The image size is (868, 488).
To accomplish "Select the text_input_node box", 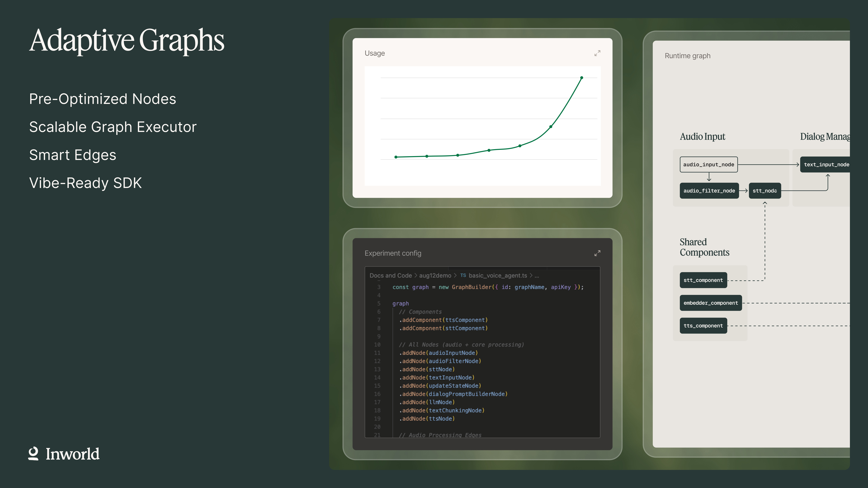I will click(825, 165).
